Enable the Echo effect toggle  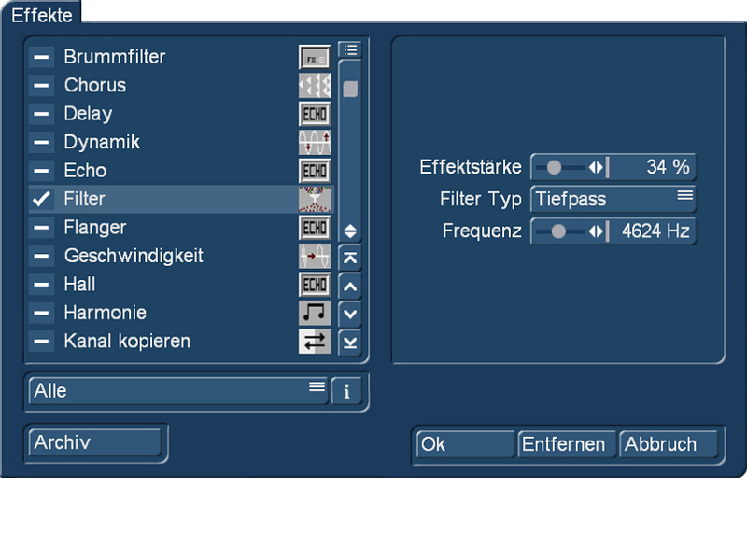tap(41, 171)
